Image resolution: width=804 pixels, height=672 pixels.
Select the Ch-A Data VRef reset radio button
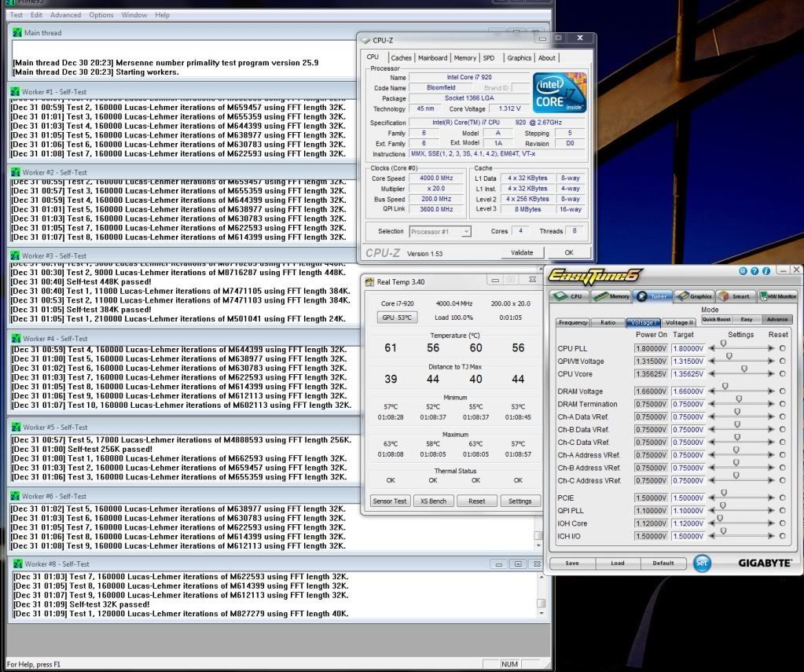coord(783,417)
